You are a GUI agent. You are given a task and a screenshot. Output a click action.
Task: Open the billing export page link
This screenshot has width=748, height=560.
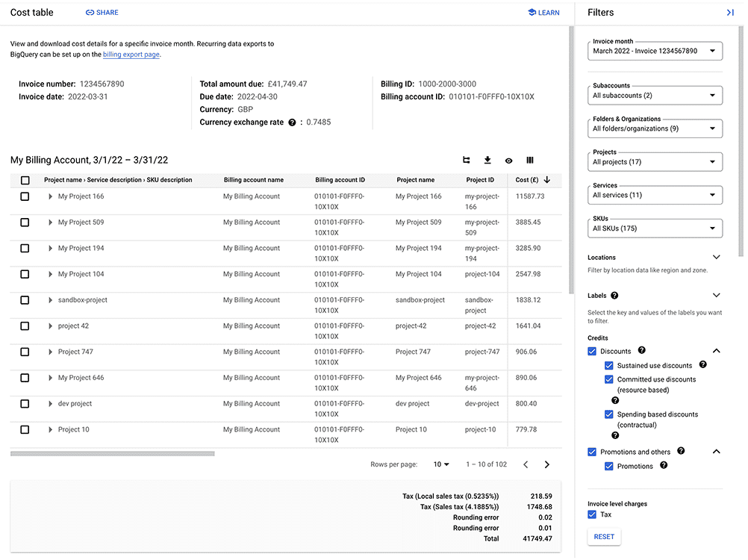point(131,55)
